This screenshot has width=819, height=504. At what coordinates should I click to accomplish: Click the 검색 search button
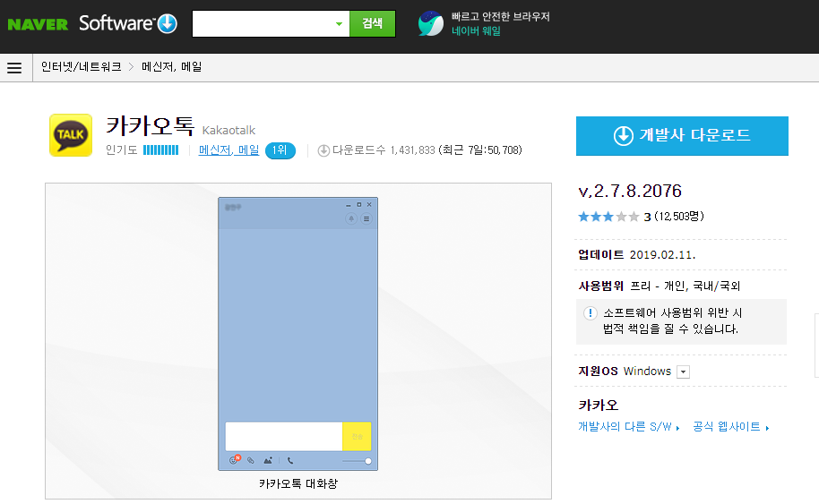[373, 23]
